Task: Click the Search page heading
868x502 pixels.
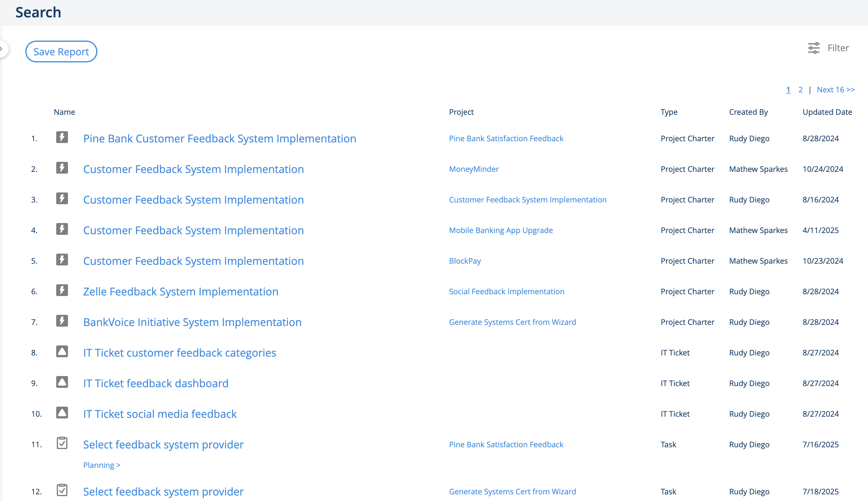Action: tap(39, 12)
